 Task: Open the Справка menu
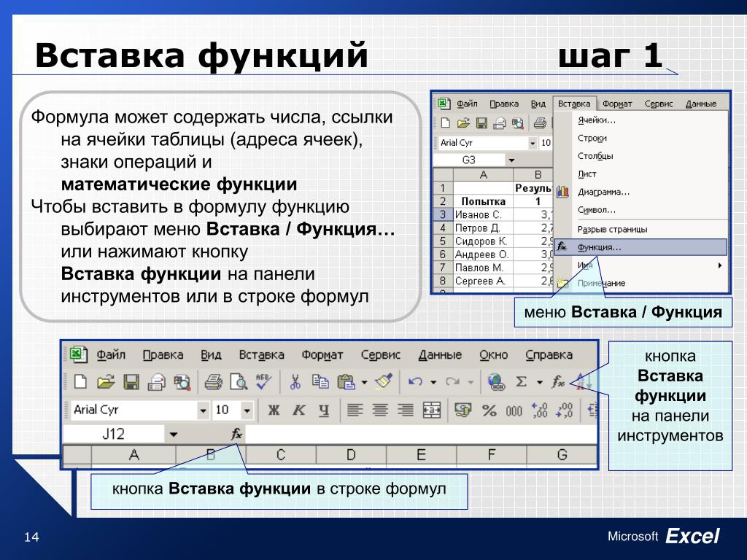pyautogui.click(x=549, y=355)
